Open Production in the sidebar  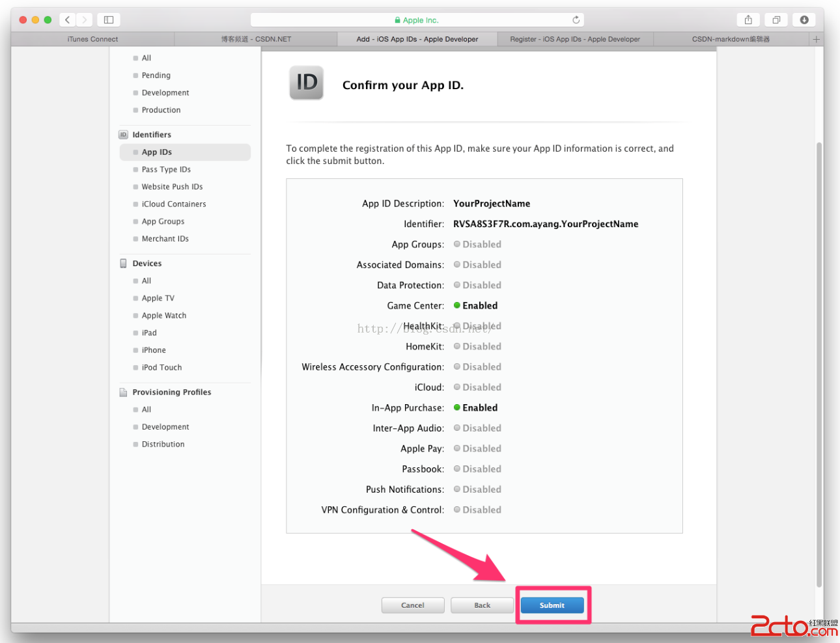coord(161,110)
